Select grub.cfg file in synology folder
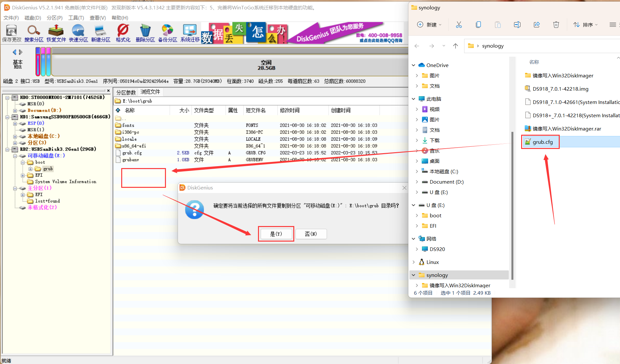 543,142
